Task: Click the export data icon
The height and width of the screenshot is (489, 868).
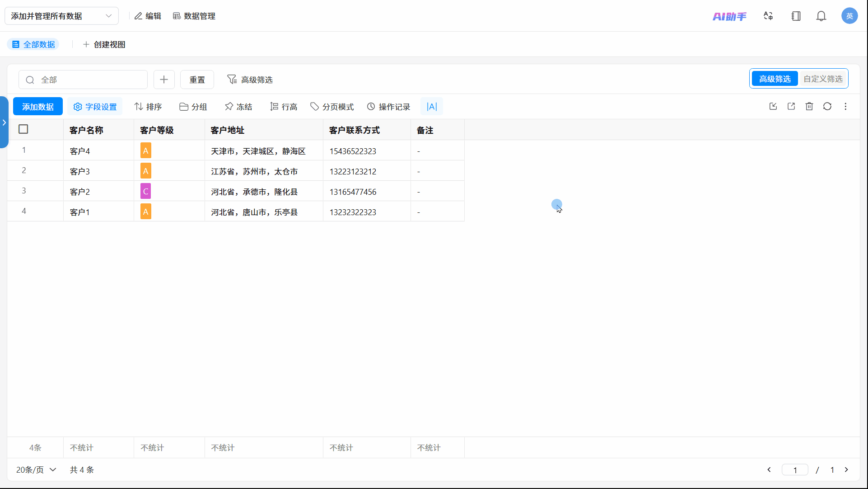Action: tap(791, 106)
